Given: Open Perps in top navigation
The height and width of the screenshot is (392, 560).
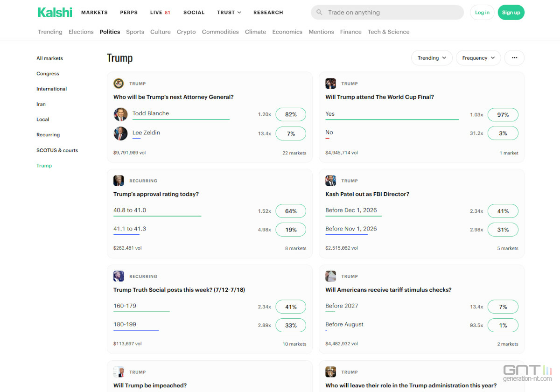Looking at the screenshot, I should (129, 13).
